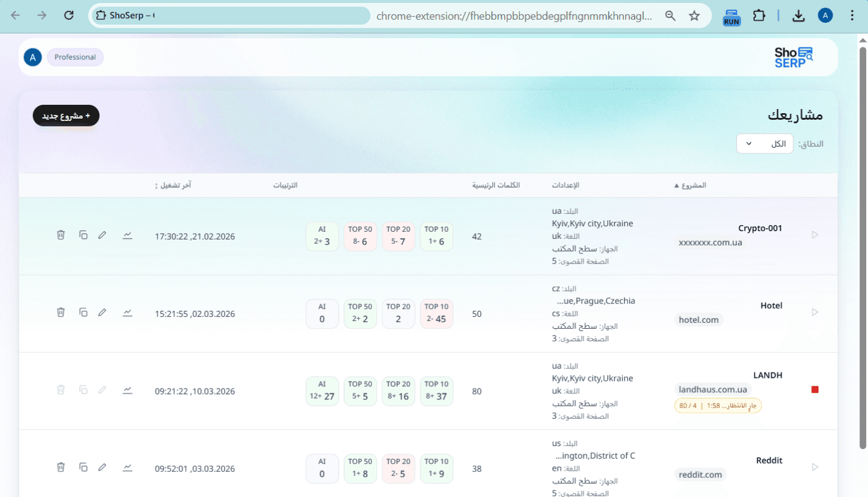The image size is (868, 497).
Task: Run the Reddit project with play icon
Action: pos(815,467)
